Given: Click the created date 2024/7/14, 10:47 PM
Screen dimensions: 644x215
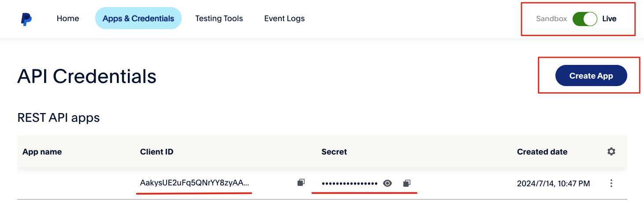Looking at the screenshot, I should click(553, 183).
